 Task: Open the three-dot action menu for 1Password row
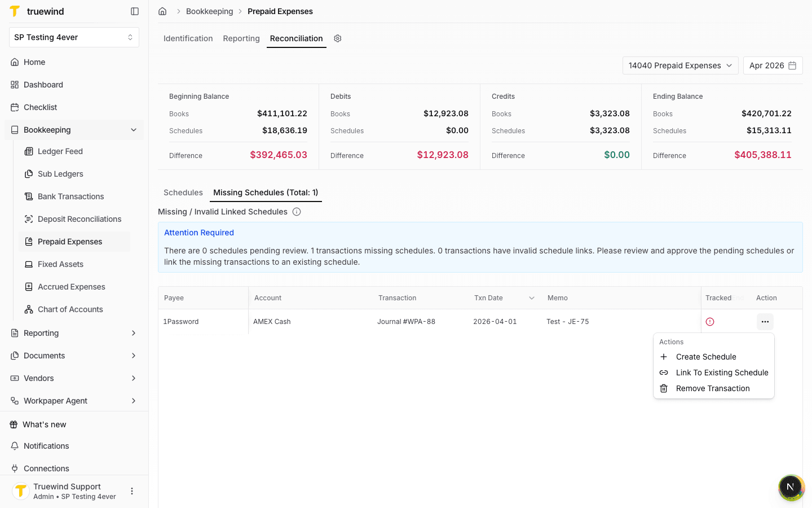[765, 322]
